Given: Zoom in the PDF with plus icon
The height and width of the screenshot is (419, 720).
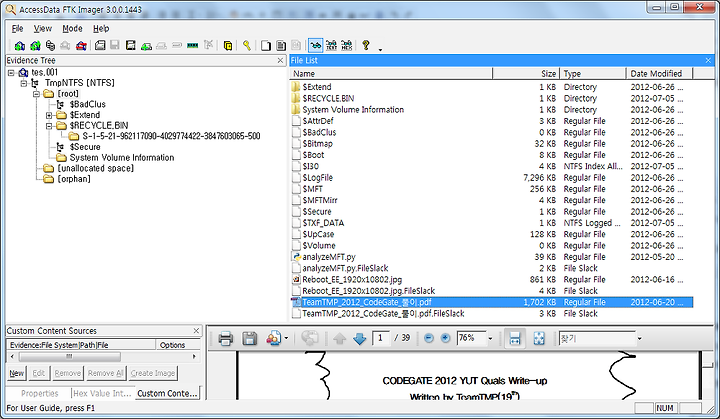Looking at the screenshot, I should pos(445,339).
